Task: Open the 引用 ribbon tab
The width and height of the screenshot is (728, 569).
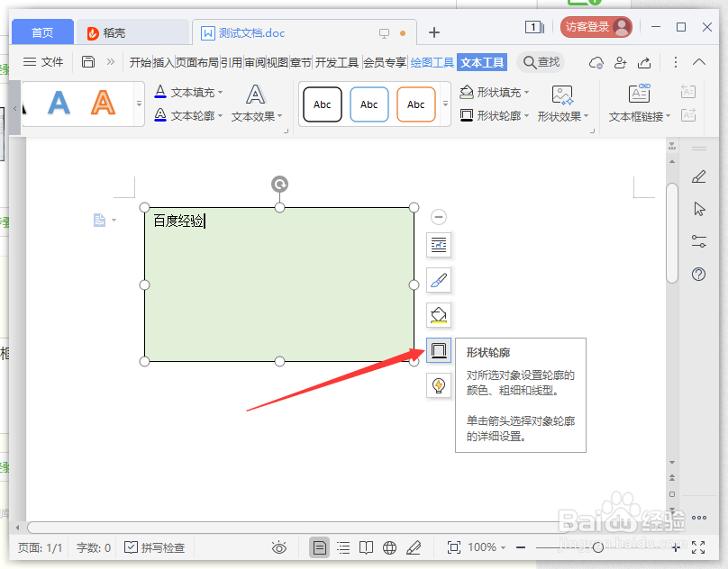Action: pos(232,62)
